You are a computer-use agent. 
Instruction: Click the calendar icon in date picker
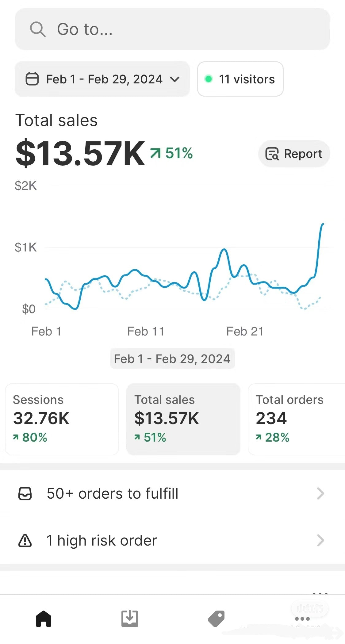32,79
